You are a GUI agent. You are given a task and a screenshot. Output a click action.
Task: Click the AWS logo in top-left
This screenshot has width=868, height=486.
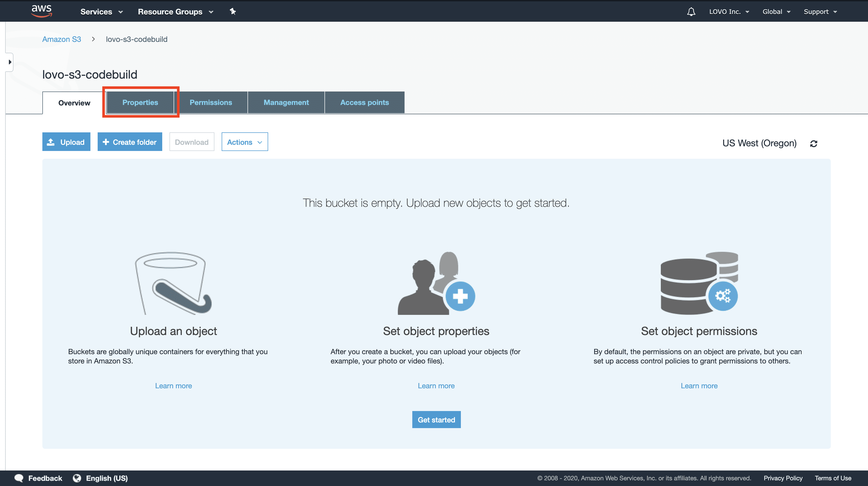[x=41, y=11]
